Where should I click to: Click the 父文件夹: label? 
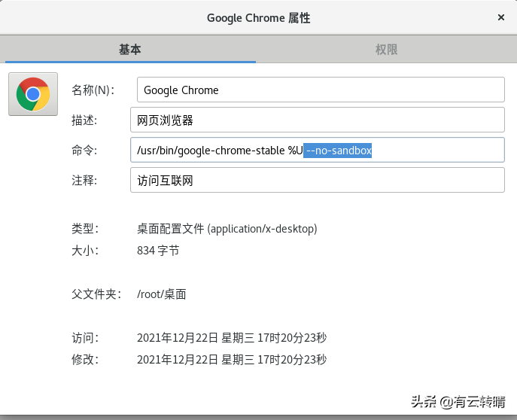tap(91, 294)
